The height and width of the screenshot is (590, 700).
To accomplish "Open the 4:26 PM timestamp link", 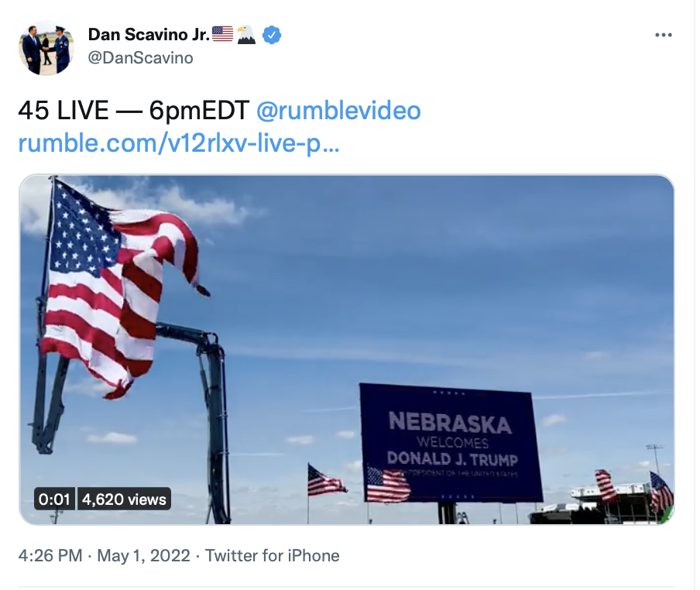I will point(50,556).
